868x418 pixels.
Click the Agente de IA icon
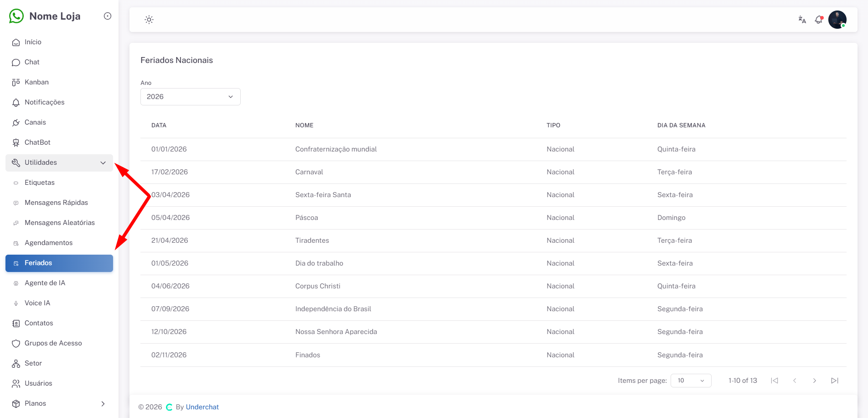pyautogui.click(x=16, y=283)
